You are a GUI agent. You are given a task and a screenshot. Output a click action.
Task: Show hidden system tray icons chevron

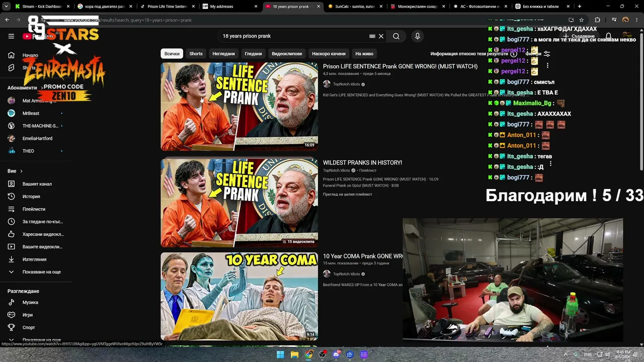(x=566, y=354)
